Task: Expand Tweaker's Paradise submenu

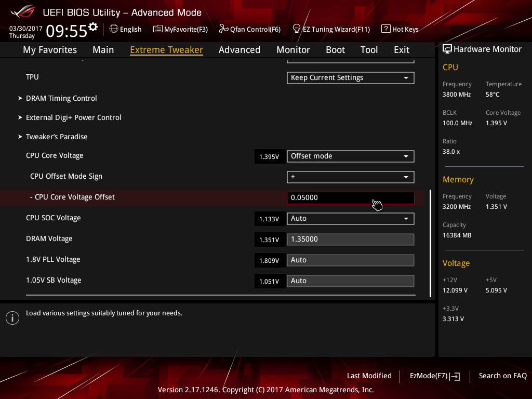Action: [57, 137]
